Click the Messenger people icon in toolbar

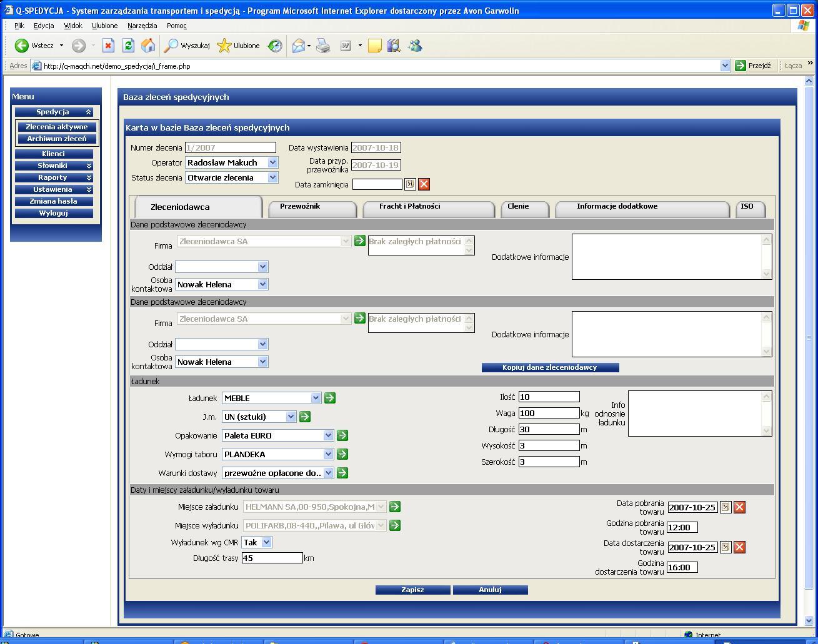[415, 46]
